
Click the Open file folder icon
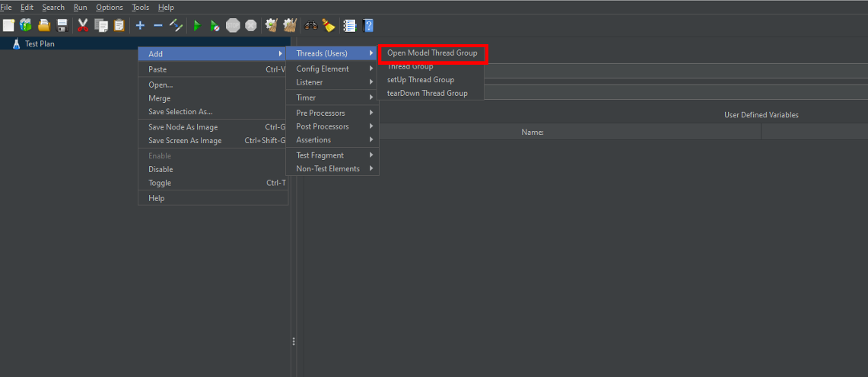[x=44, y=25]
